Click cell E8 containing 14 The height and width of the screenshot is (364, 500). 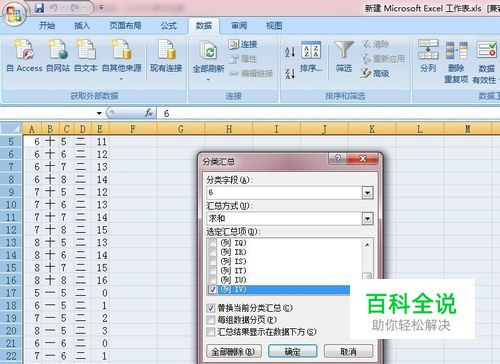pos(100,180)
